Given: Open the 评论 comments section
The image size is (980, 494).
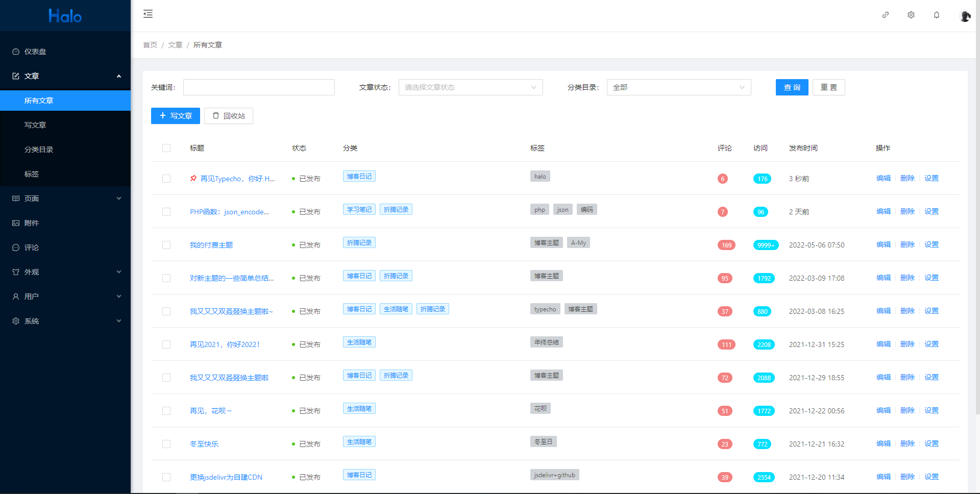Looking at the screenshot, I should (32, 248).
